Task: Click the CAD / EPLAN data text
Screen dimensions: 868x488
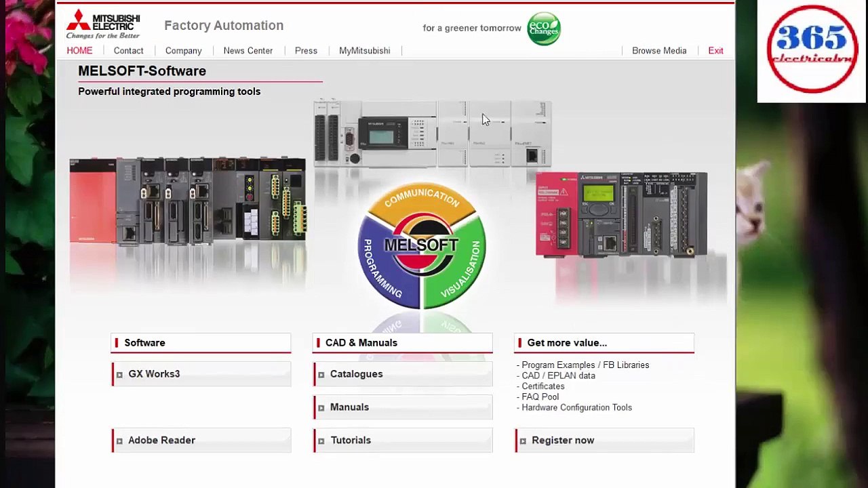Action: (558, 376)
